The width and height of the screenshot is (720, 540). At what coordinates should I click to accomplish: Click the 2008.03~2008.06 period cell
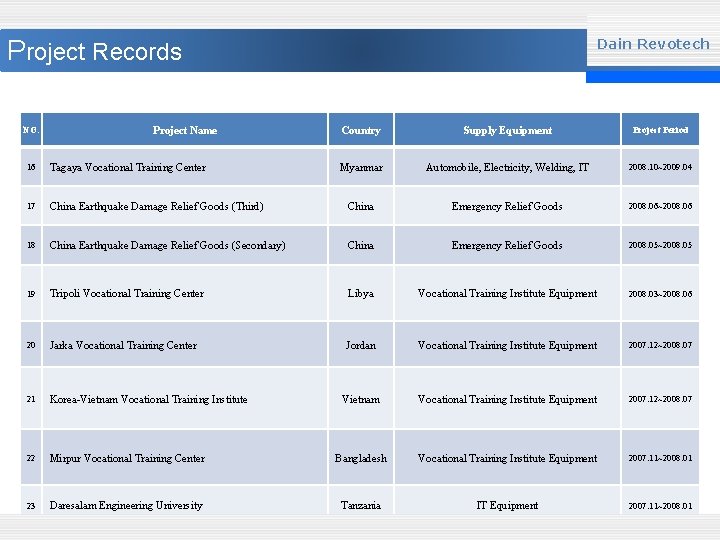[x=660, y=294]
